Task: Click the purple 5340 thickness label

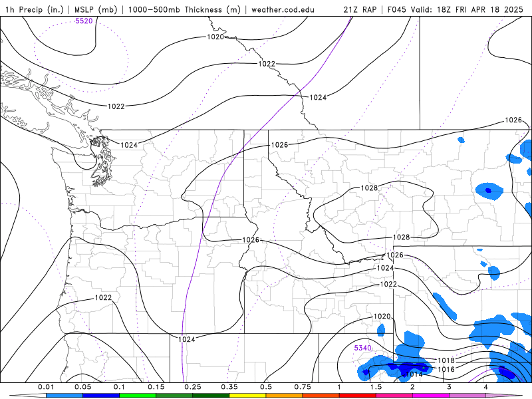Action: pyautogui.click(x=362, y=348)
